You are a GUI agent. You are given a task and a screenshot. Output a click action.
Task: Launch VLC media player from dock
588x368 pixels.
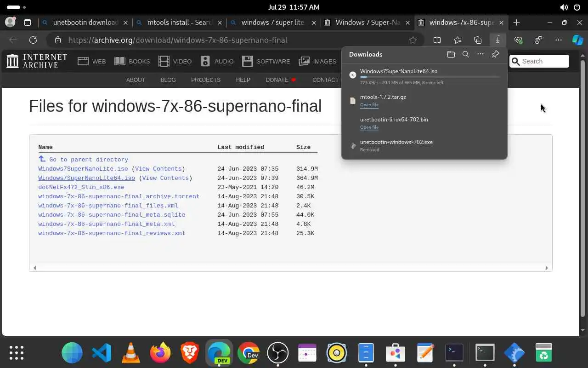point(130,353)
